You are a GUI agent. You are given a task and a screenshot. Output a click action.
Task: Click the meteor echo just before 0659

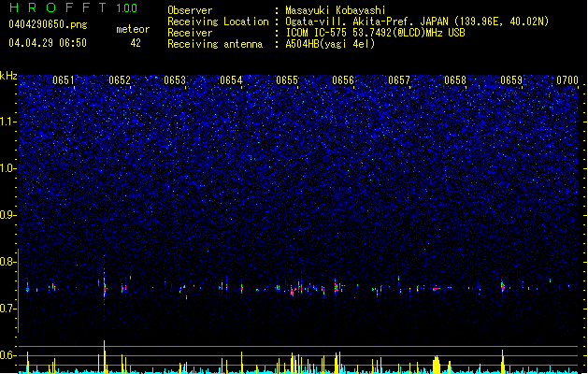tap(503, 287)
